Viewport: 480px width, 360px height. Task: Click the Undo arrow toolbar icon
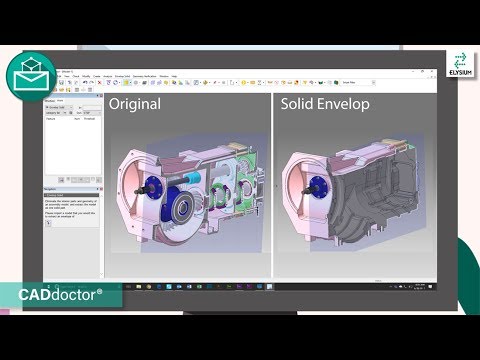point(85,83)
